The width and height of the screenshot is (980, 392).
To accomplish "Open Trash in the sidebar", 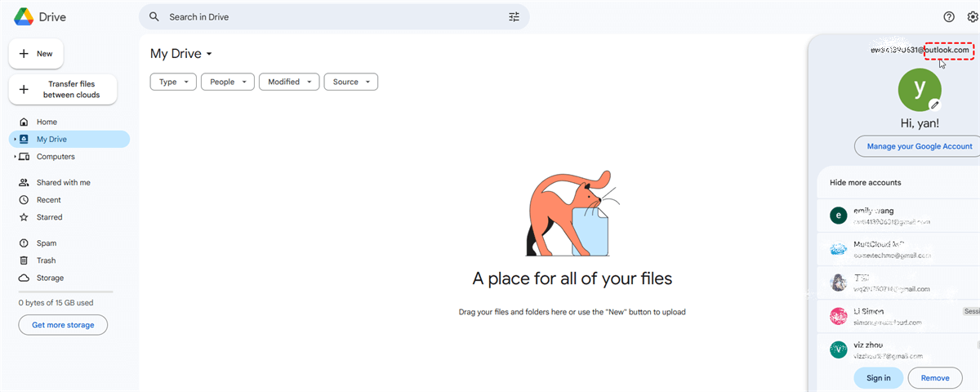I will (69, 261).
